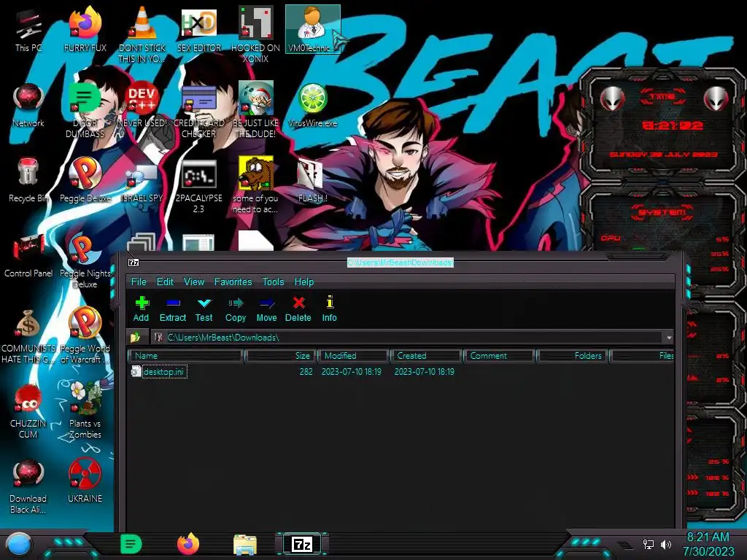Select the Network desktop icon
The height and width of the screenshot is (560, 747).
[x=28, y=106]
